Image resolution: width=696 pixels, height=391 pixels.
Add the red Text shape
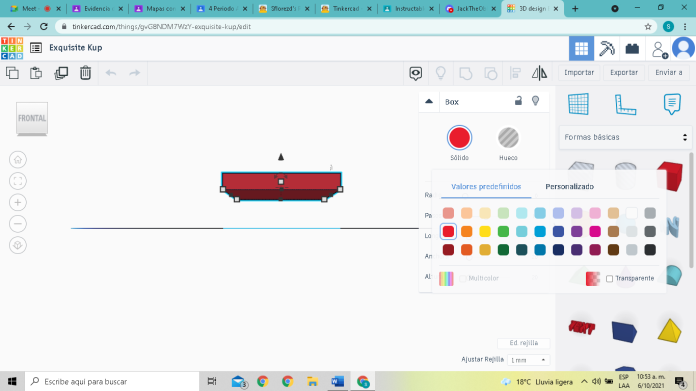[581, 328]
